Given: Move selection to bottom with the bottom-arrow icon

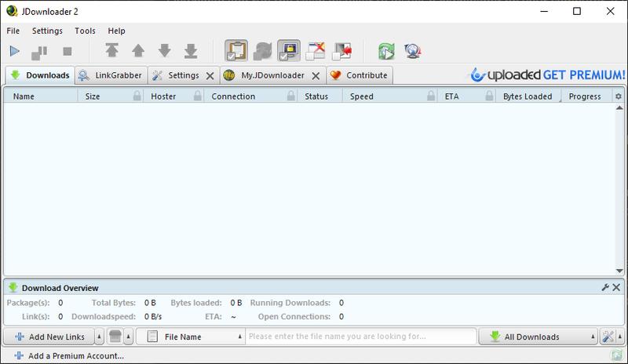Looking at the screenshot, I should coord(191,51).
